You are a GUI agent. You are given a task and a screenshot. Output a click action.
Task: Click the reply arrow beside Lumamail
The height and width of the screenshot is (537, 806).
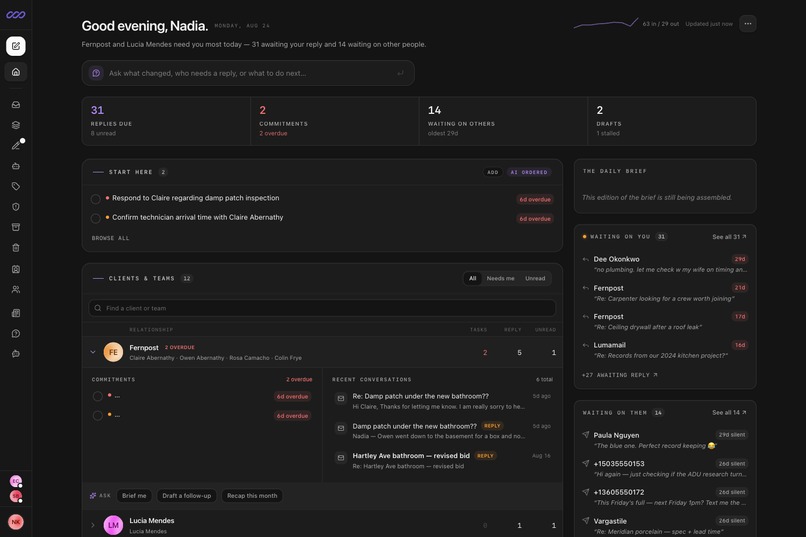click(x=585, y=345)
